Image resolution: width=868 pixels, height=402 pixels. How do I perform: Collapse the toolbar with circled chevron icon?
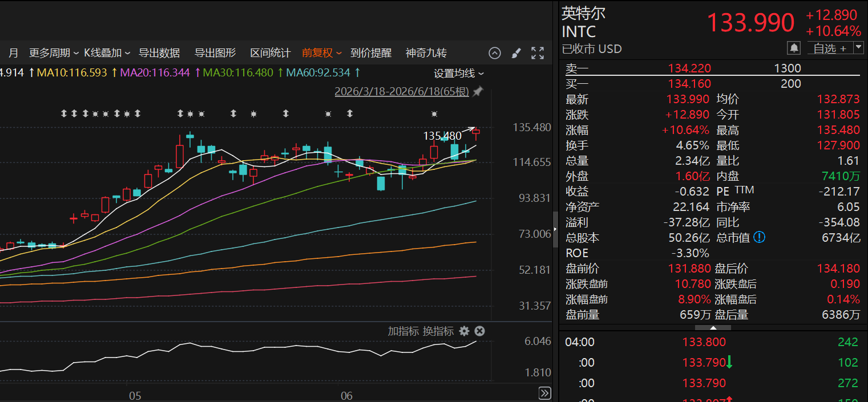(x=495, y=53)
